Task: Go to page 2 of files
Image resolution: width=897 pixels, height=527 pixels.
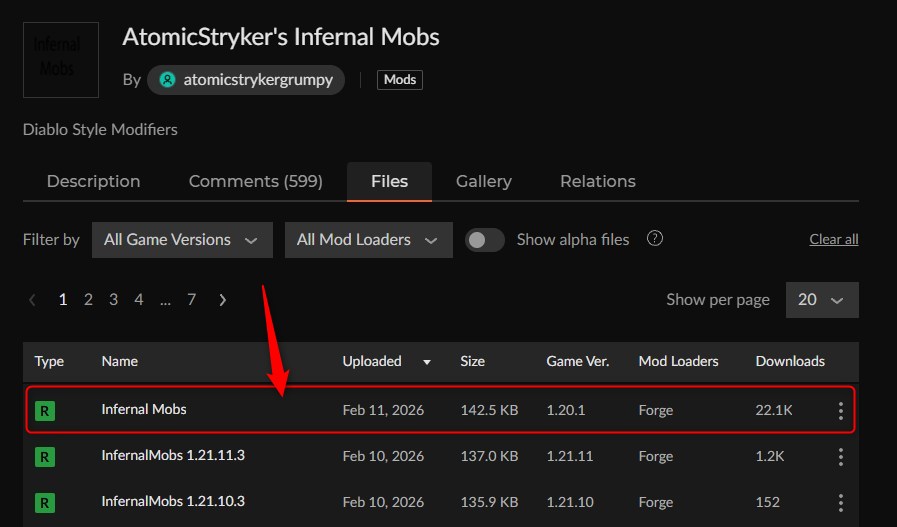Action: 88,299
